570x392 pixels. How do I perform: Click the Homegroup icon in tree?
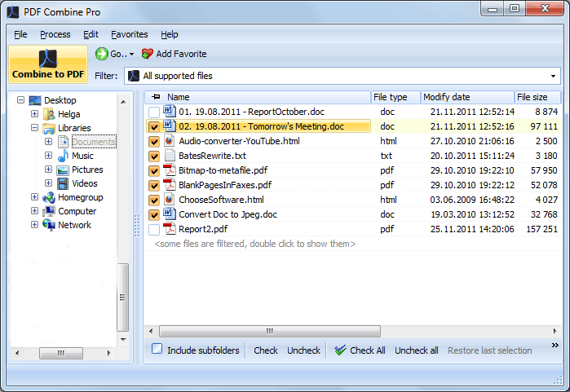pos(49,197)
